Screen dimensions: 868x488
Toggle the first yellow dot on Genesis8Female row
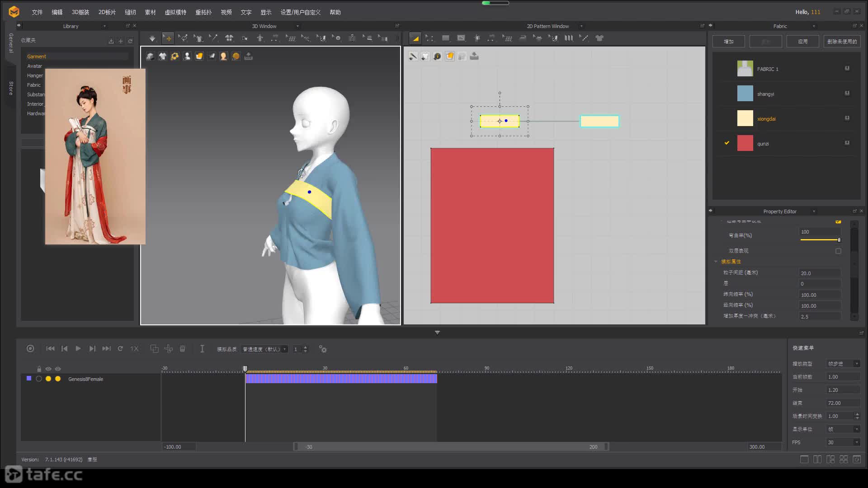48,379
